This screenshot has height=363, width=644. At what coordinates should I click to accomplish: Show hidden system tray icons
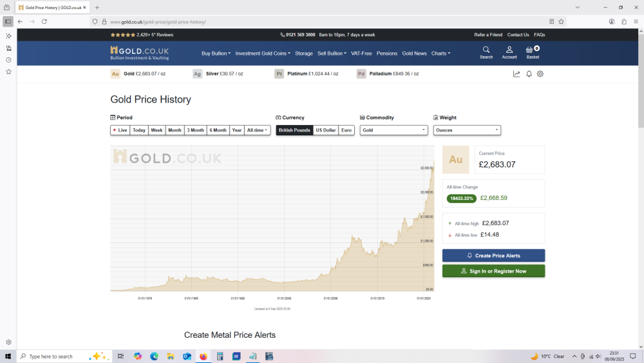click(574, 357)
